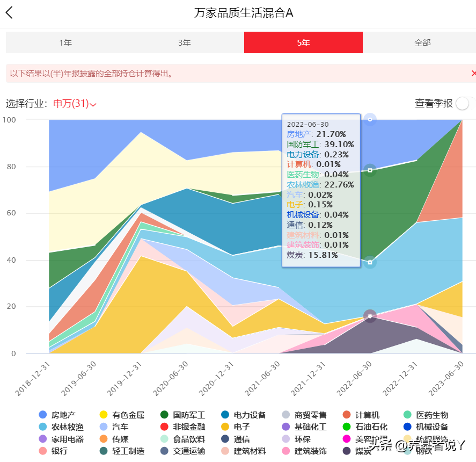Click the 煤炭 data point on 2022-06-30
The height and width of the screenshot is (462, 476).
coord(370,316)
